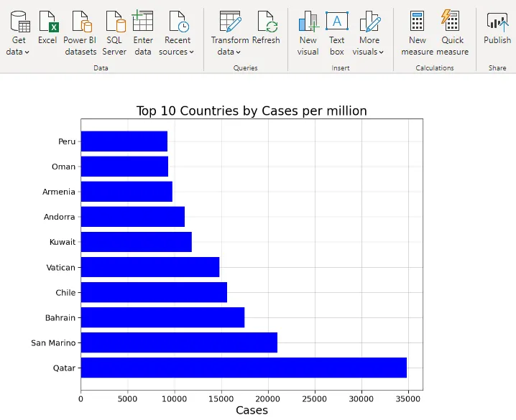Create a New measure
Viewport: 516px width, 420px height.
click(x=417, y=22)
